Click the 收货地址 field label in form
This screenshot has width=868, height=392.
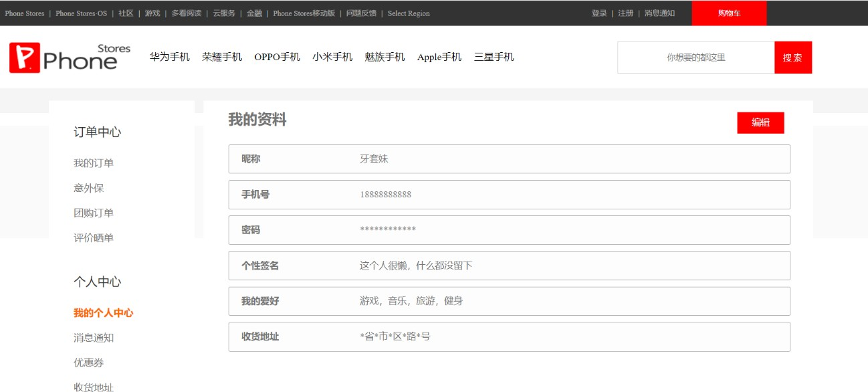tap(260, 336)
